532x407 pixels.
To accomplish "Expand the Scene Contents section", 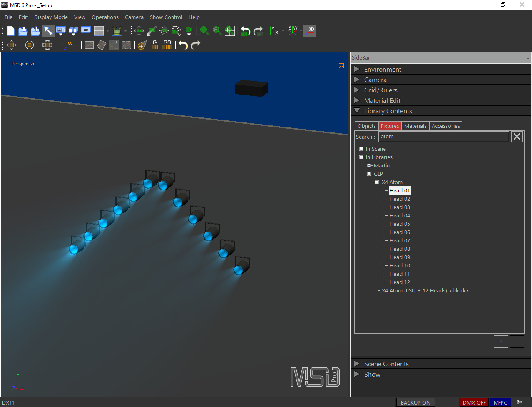I will pyautogui.click(x=441, y=364).
